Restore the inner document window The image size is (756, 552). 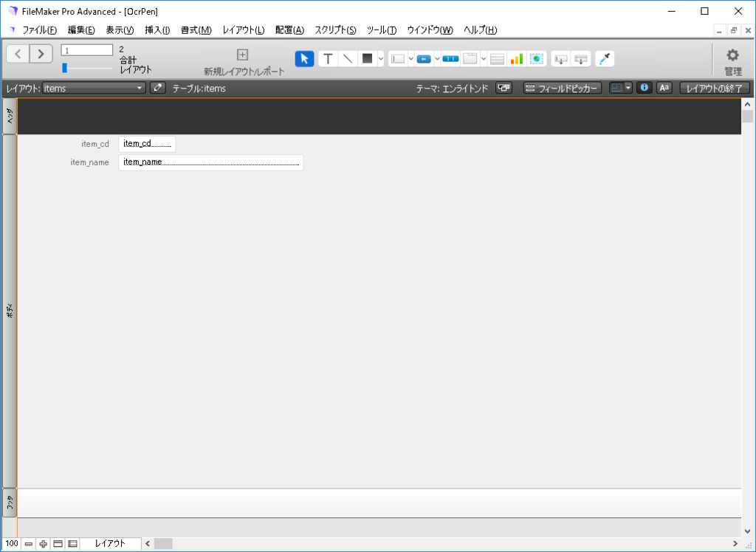point(734,30)
